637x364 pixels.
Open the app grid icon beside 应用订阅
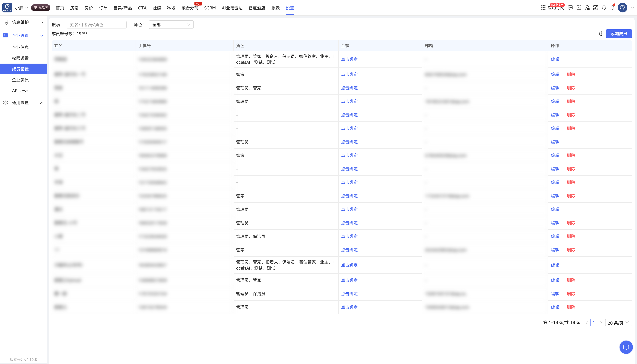543,8
